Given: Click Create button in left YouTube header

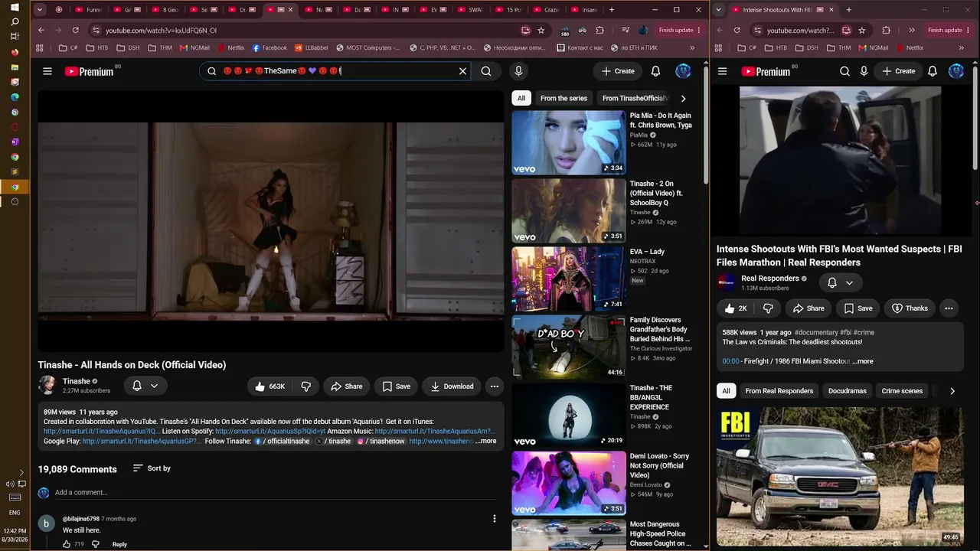Looking at the screenshot, I should (x=618, y=71).
